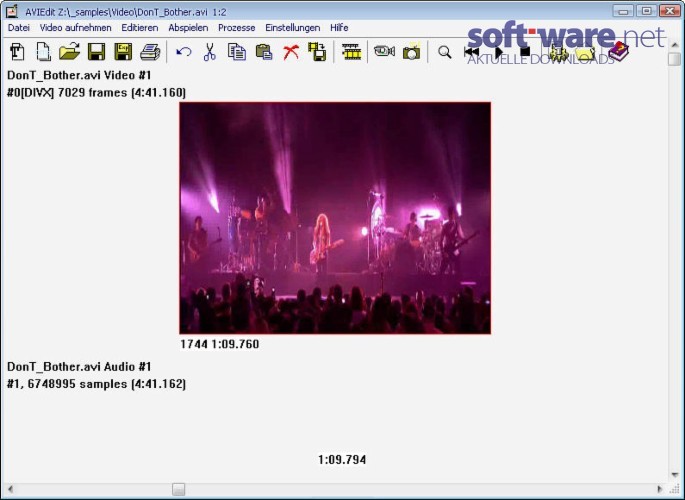The width and height of the screenshot is (685, 500).
Task: Start video capture with the camcorder icon
Action: 384,52
